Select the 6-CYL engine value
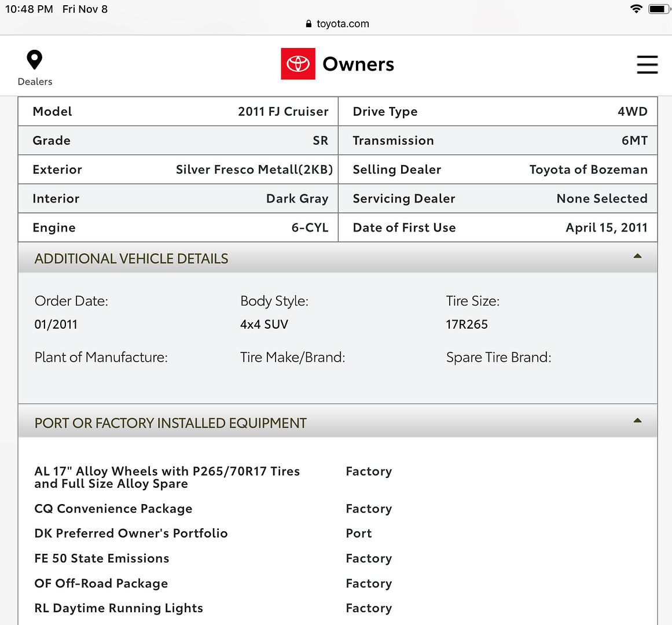 point(310,227)
